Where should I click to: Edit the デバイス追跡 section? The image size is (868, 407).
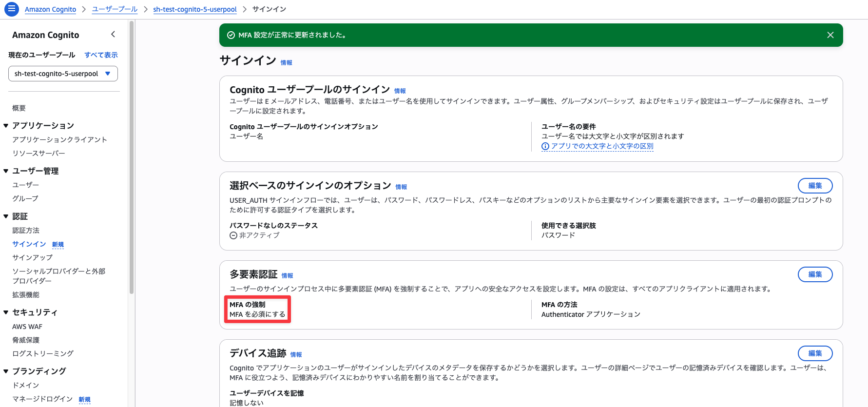[815, 353]
